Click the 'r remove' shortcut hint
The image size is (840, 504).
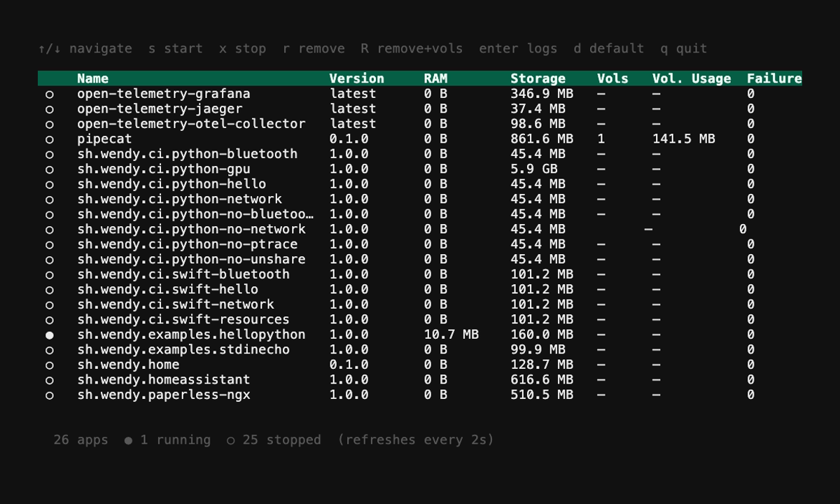point(314,49)
